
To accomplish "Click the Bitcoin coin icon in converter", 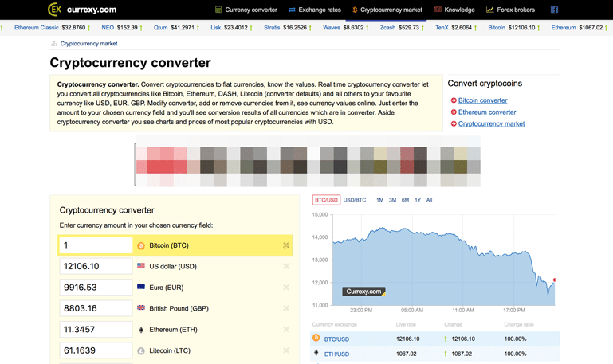I will pos(141,245).
